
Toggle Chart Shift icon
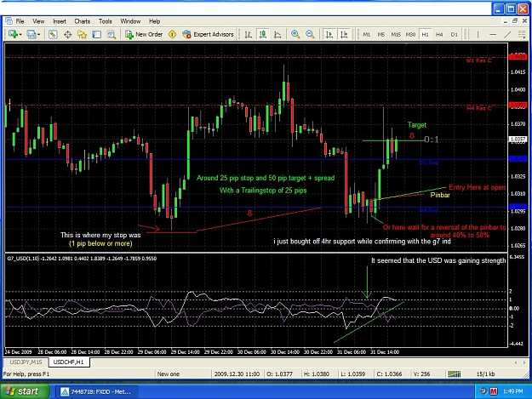[x=344, y=34]
